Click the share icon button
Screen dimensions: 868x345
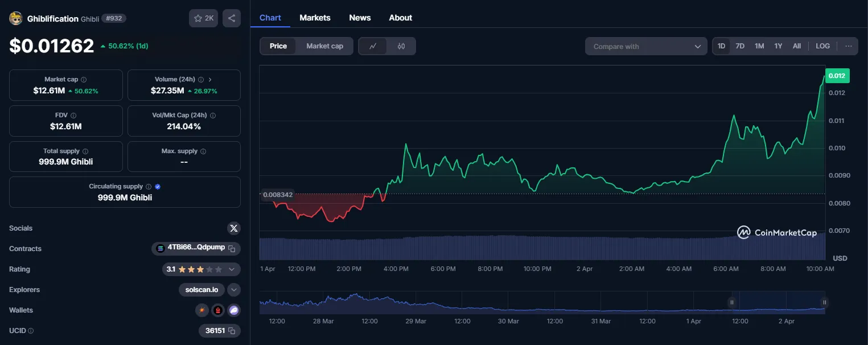pyautogui.click(x=232, y=18)
